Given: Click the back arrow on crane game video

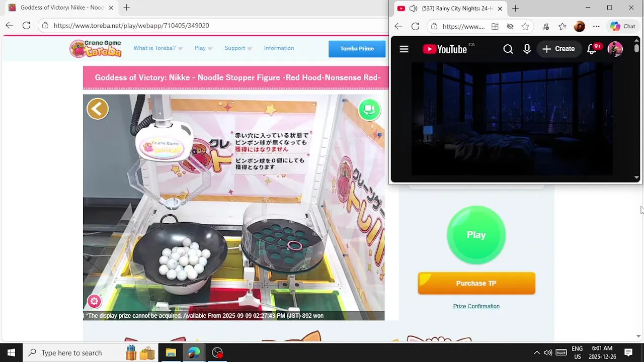Looking at the screenshot, I should pos(98,109).
